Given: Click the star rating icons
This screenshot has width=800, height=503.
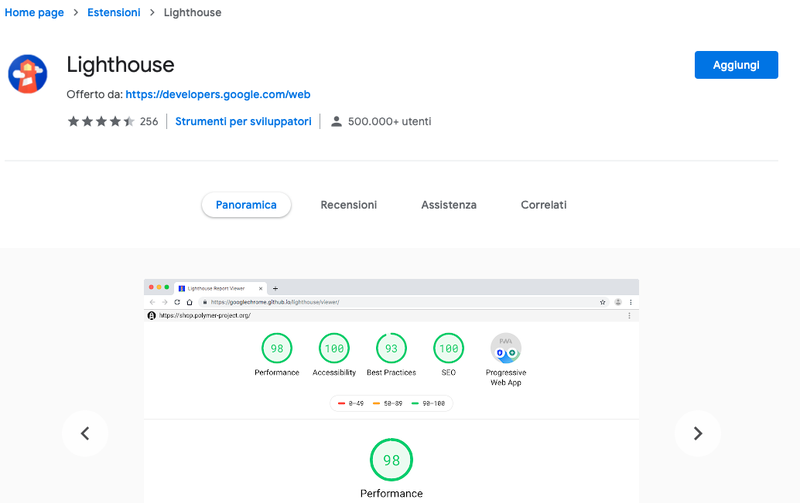Looking at the screenshot, I should coord(101,121).
